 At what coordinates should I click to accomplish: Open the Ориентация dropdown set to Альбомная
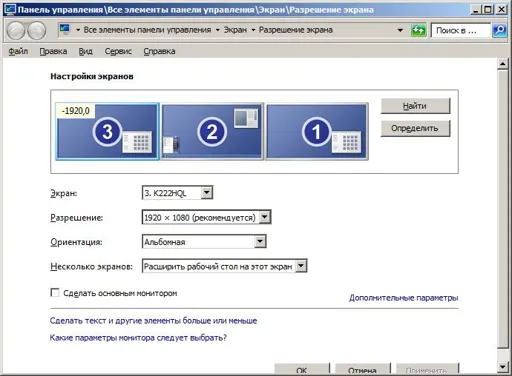204,242
